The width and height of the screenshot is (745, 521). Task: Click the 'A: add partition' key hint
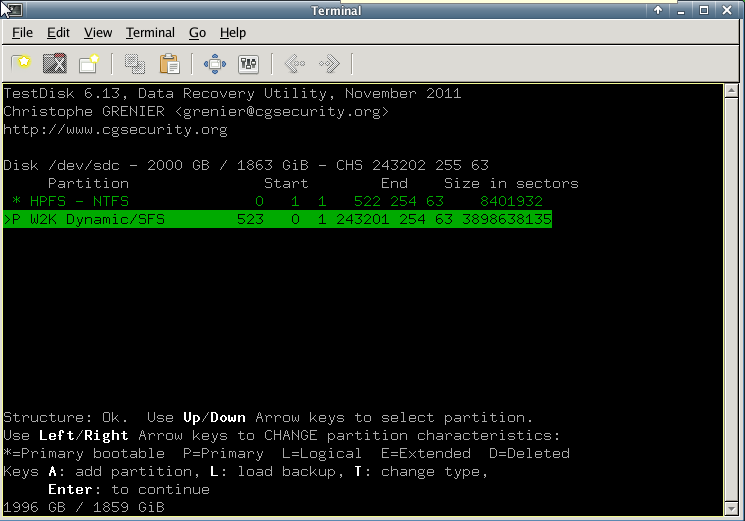(124, 472)
